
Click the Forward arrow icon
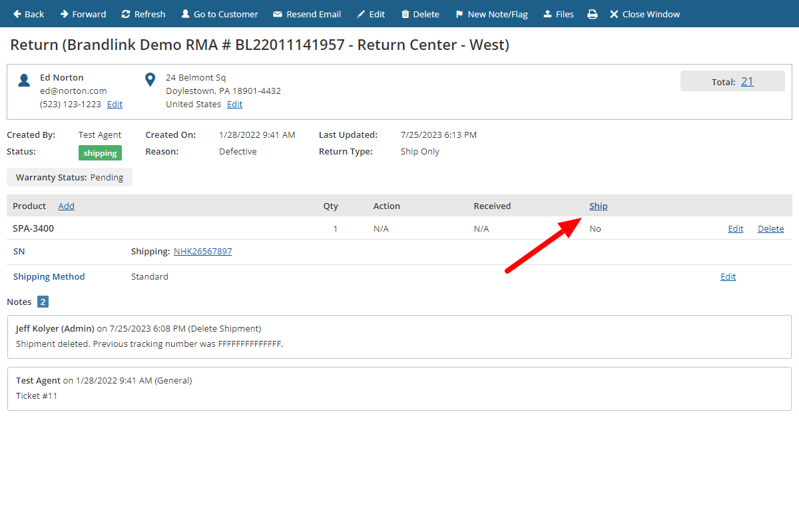tap(63, 13)
